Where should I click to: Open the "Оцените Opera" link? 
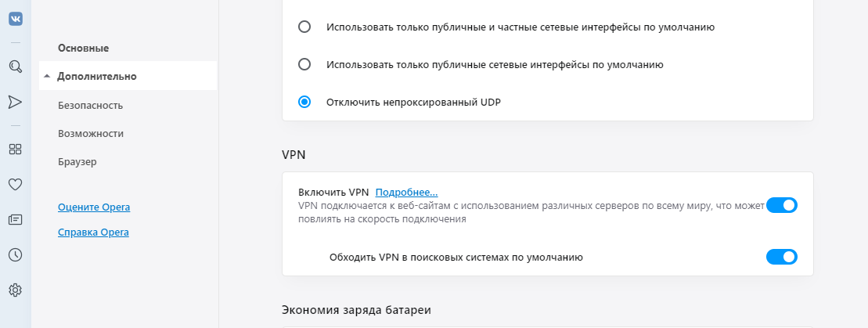(x=94, y=207)
